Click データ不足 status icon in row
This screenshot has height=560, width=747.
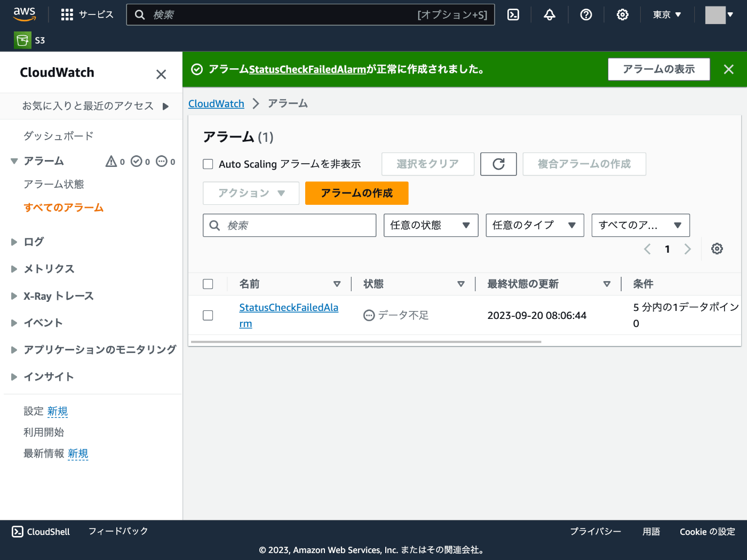tap(369, 316)
